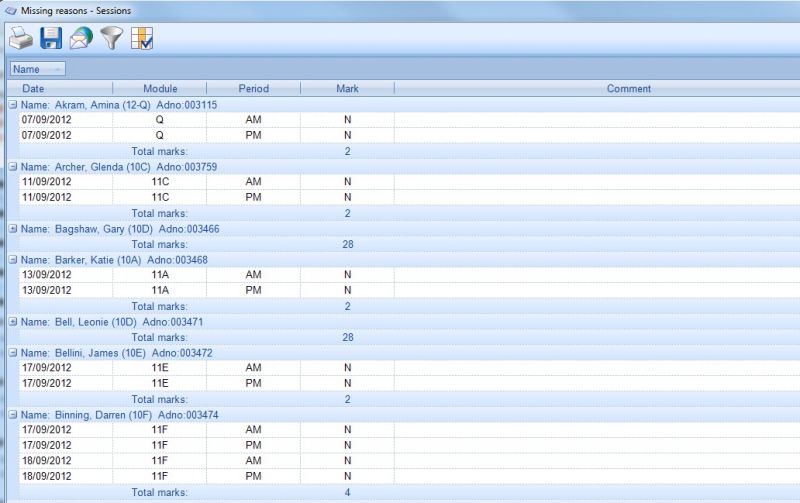Viewport: 800px width, 503px height.
Task: Click comment cell of Archer PM row
Action: pos(597,197)
